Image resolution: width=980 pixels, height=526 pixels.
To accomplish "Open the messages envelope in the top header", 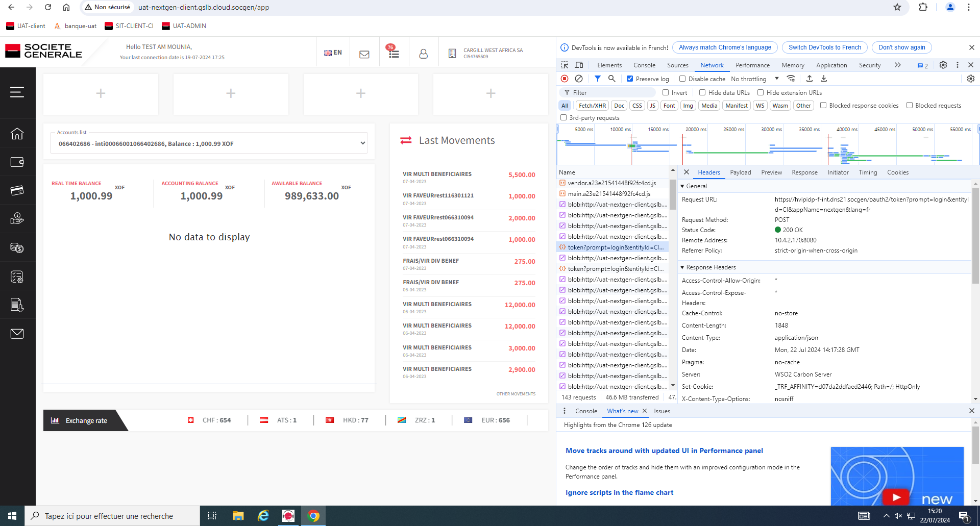I will (x=364, y=54).
